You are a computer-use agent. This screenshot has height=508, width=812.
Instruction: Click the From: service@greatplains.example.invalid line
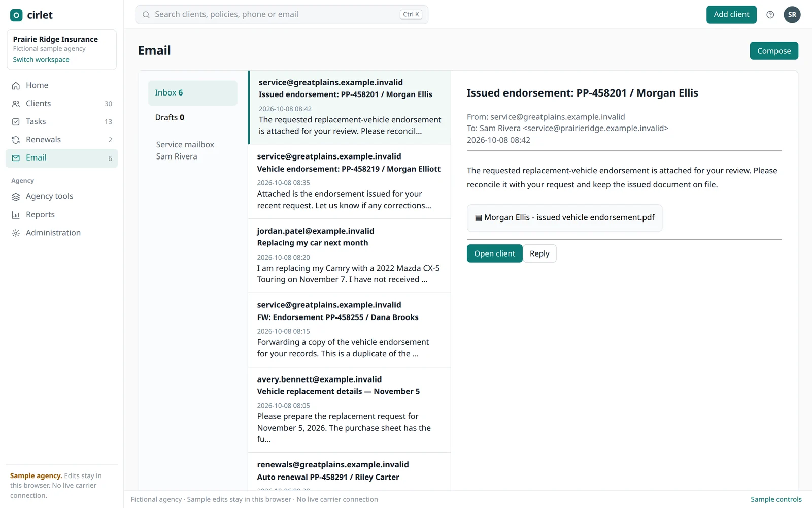(x=546, y=117)
